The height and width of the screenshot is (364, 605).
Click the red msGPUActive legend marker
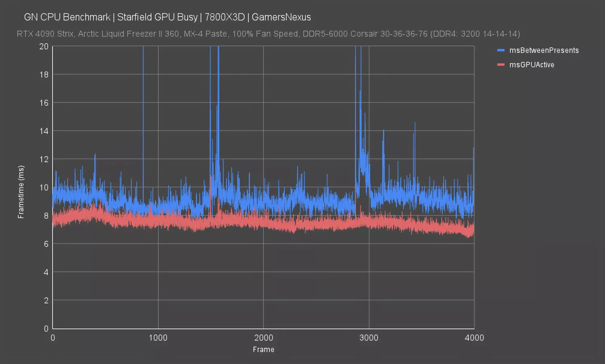click(501, 64)
